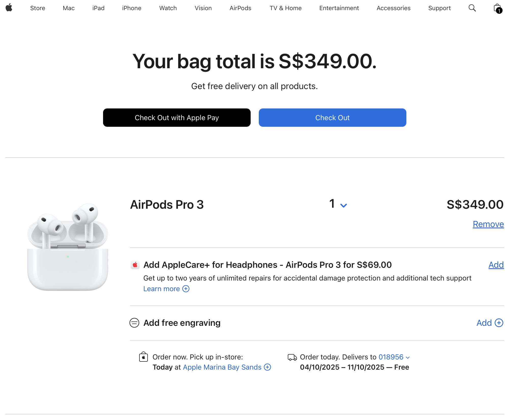
Task: Click the in-store pickup bag icon
Action: (144, 357)
